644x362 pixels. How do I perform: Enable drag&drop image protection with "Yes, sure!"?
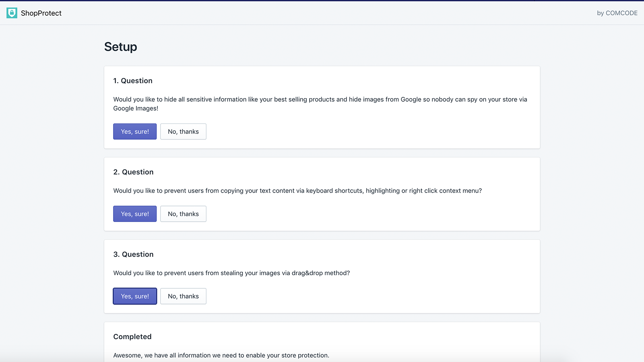134,296
